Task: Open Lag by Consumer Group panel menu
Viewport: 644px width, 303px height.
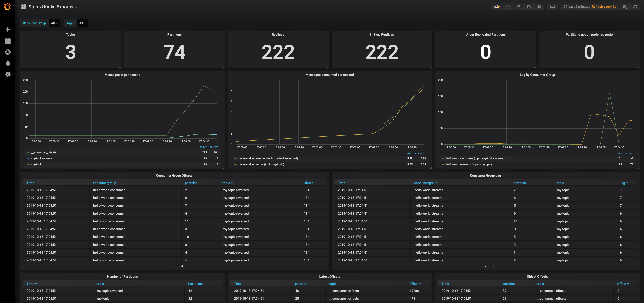Action: [x=537, y=75]
